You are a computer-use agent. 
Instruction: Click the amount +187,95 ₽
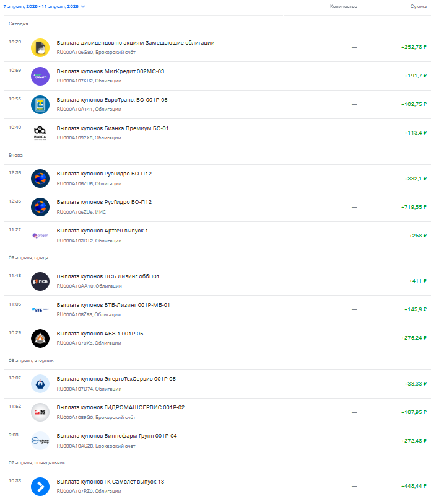coord(414,412)
